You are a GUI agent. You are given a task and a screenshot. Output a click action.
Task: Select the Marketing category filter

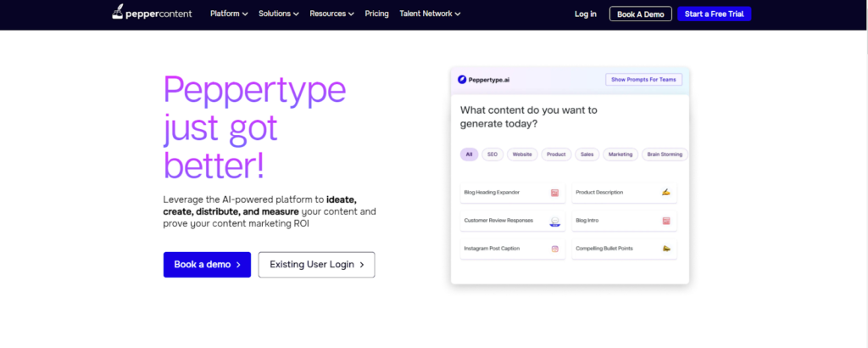(620, 154)
